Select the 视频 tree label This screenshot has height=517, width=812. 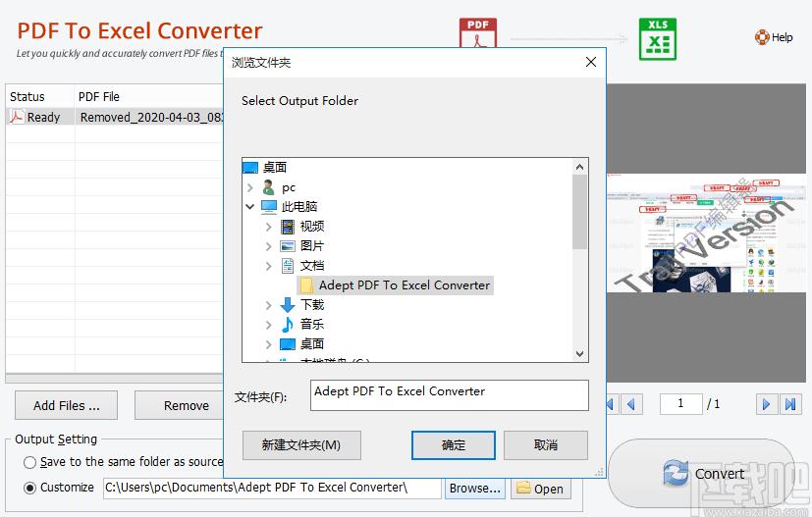(x=312, y=227)
